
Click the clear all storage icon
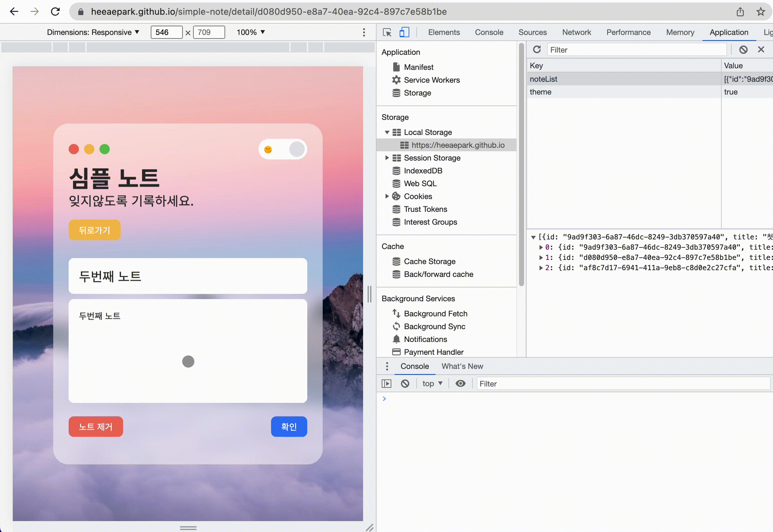click(x=743, y=50)
